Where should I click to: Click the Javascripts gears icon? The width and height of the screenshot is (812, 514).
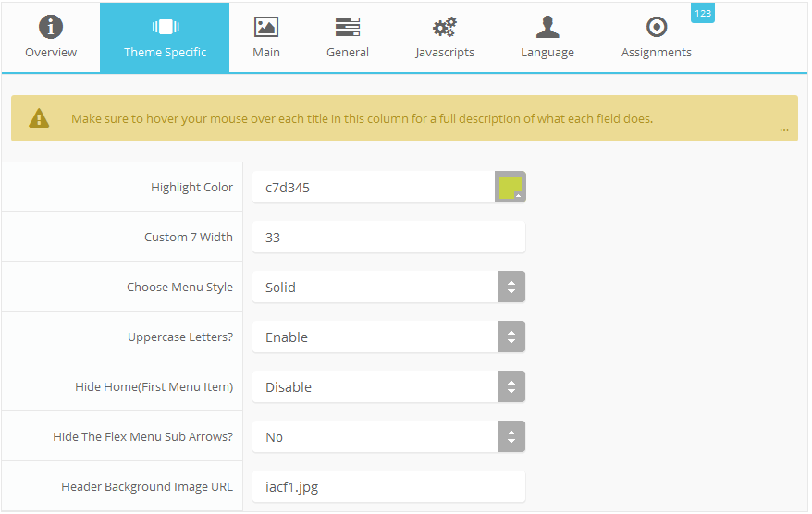click(x=445, y=27)
